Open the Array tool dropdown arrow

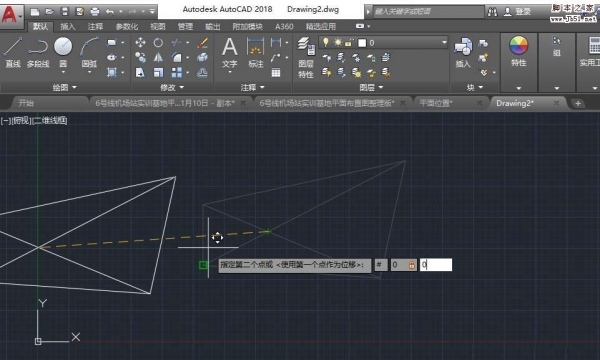(x=188, y=72)
